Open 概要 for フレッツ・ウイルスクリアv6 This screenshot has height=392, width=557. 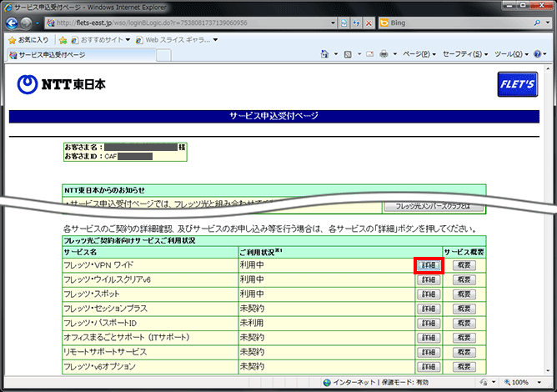tap(464, 279)
